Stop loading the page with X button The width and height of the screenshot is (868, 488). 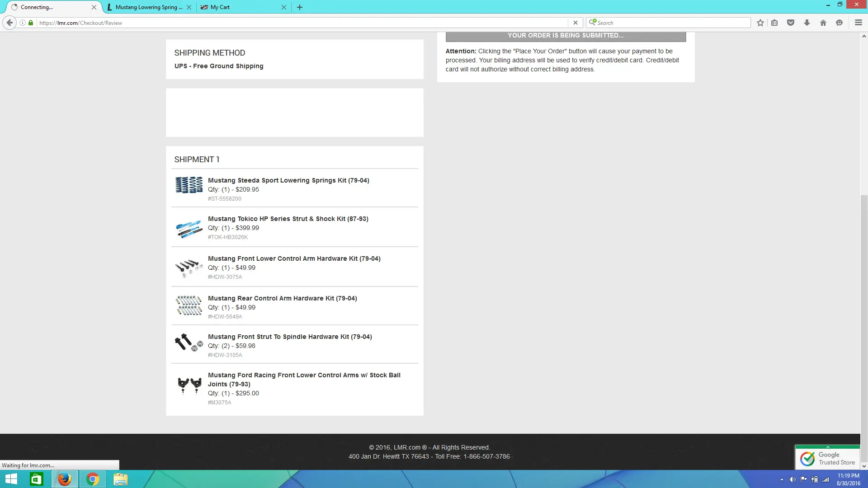(x=576, y=23)
